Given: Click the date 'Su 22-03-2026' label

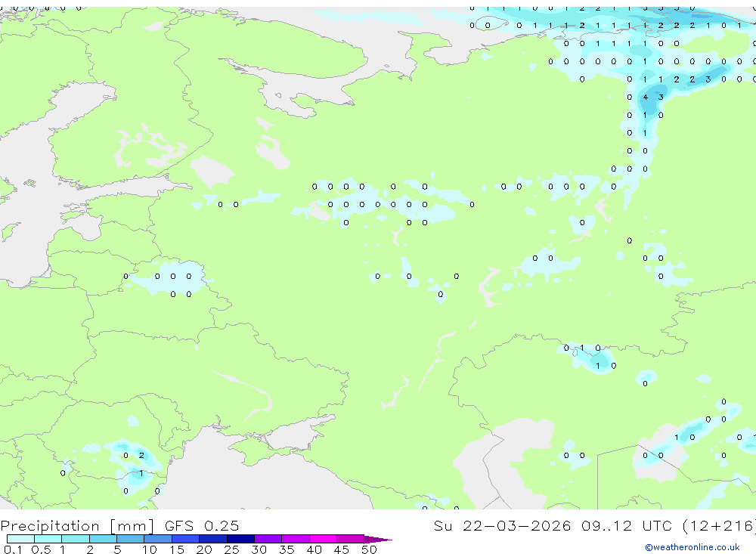Looking at the screenshot, I should tap(502, 525).
